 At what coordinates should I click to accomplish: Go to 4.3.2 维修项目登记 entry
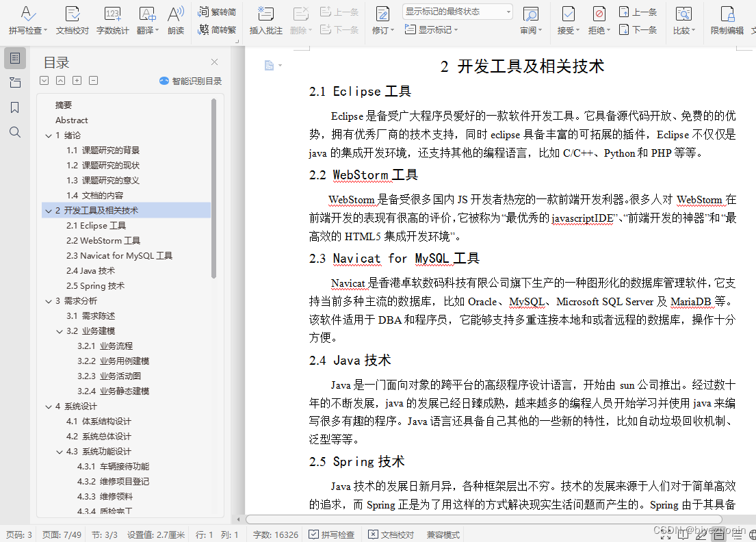point(114,481)
